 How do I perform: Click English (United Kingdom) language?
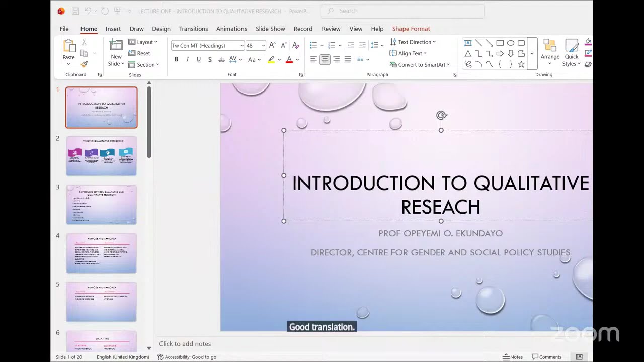(x=123, y=357)
